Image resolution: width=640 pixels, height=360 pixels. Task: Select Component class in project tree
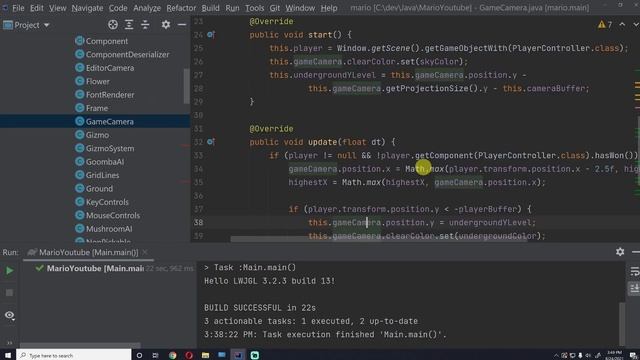(102, 41)
